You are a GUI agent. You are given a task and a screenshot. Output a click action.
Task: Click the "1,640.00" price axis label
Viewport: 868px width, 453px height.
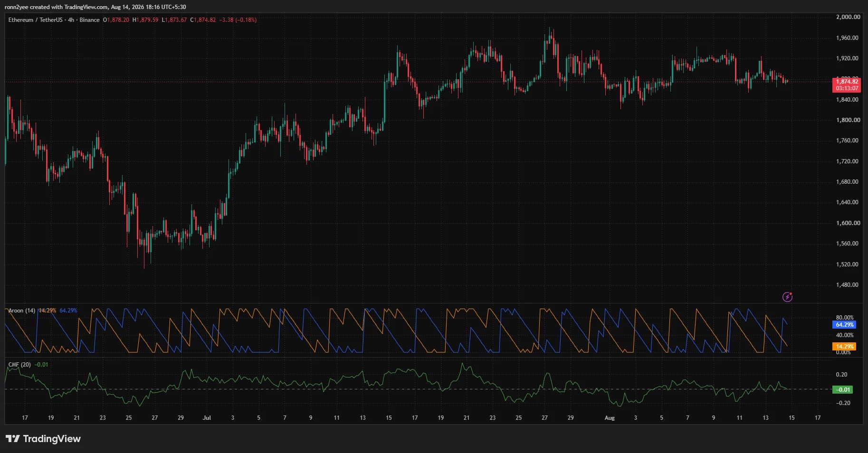click(848, 202)
